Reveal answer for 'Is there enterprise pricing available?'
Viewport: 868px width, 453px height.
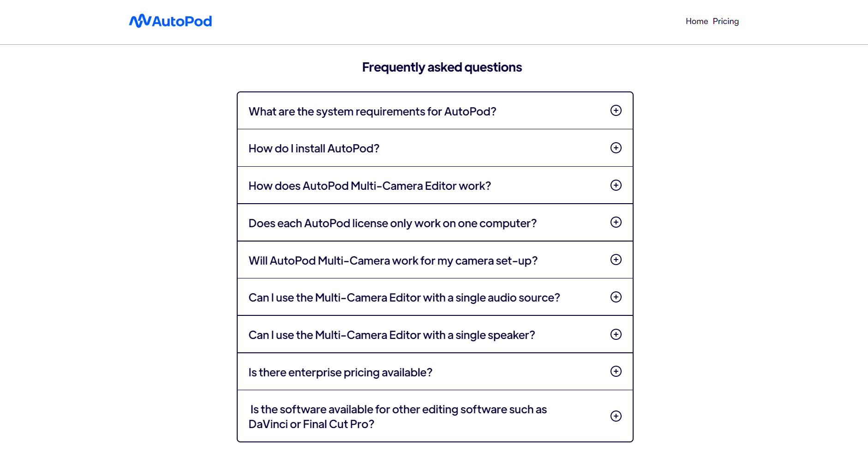point(340,373)
